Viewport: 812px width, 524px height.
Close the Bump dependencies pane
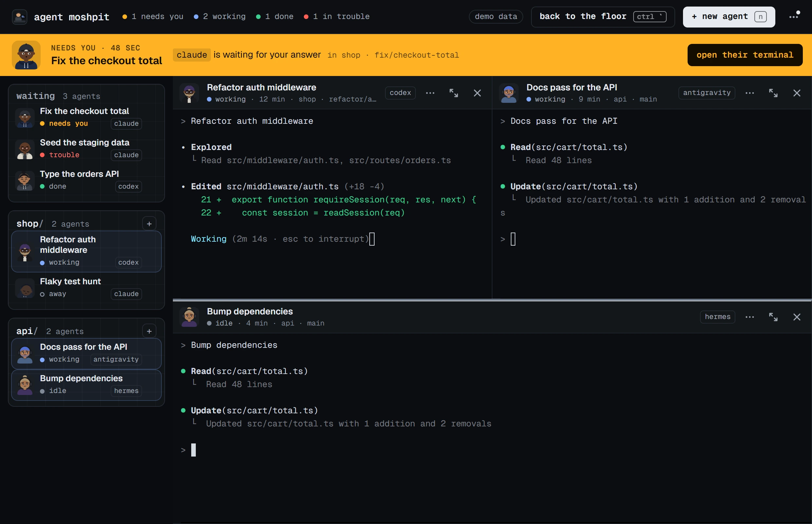(x=796, y=317)
